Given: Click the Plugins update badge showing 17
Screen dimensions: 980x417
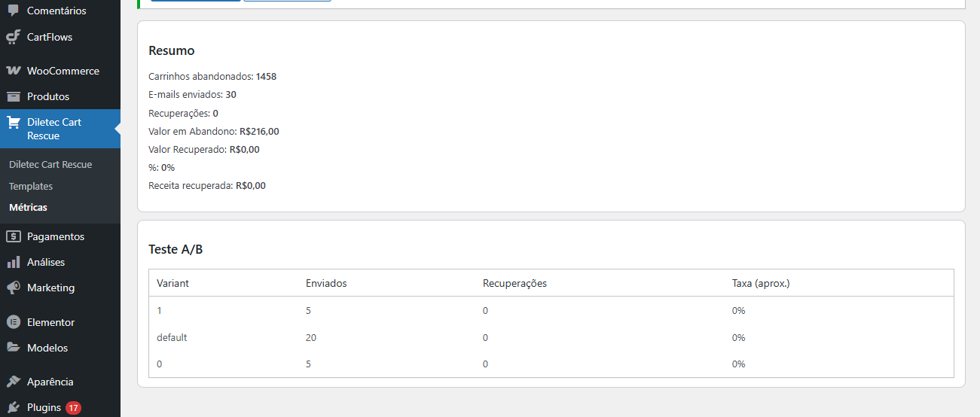Looking at the screenshot, I should tap(73, 408).
